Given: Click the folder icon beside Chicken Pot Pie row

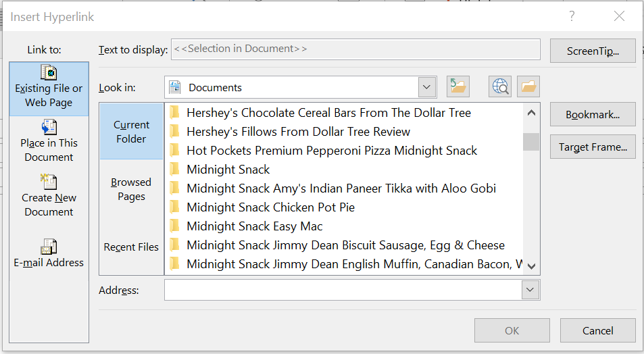Looking at the screenshot, I should tap(175, 207).
